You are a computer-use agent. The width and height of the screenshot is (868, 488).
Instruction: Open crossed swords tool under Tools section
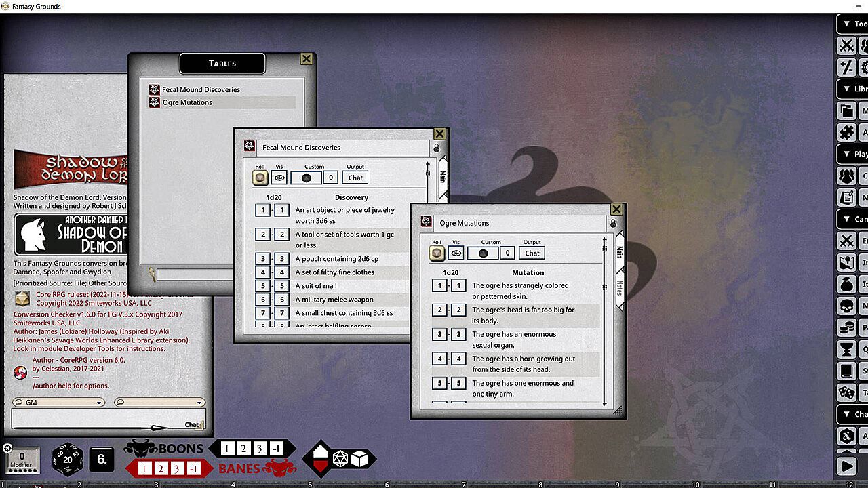(x=846, y=45)
